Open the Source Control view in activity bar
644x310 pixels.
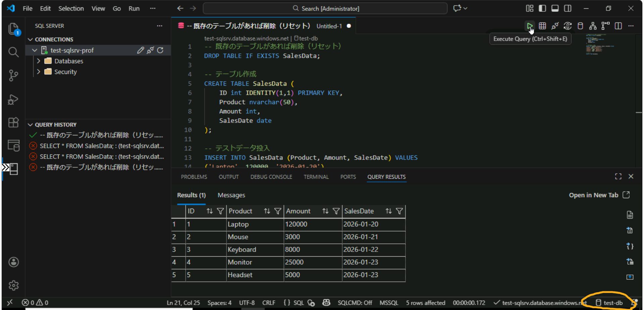(x=13, y=76)
